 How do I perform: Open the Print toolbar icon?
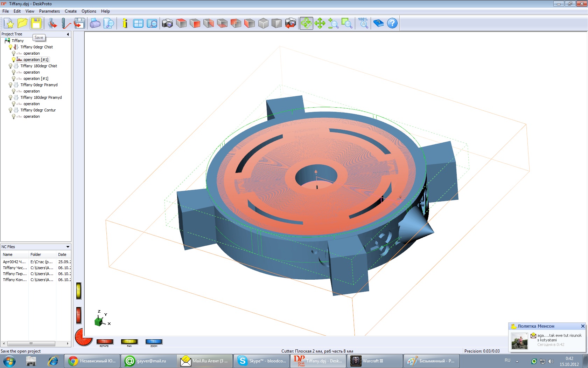[95, 23]
